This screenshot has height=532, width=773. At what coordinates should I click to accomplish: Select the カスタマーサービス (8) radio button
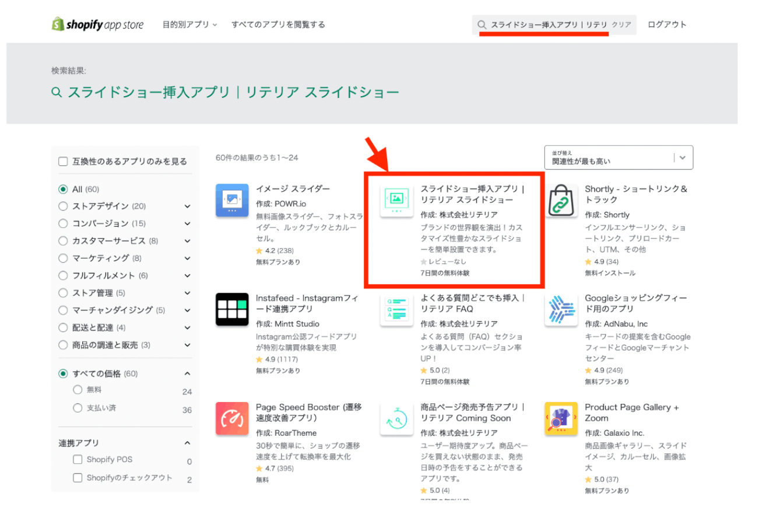pyautogui.click(x=63, y=241)
